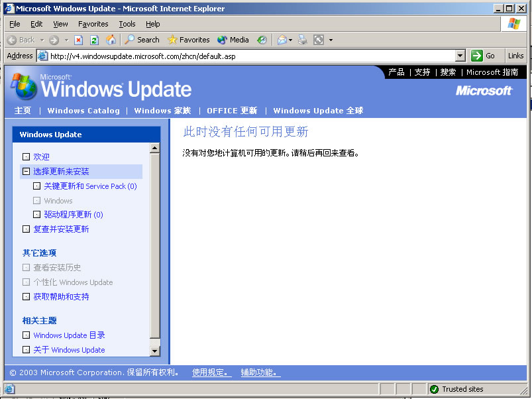Screen dimensions: 532x399
Task: Click the Go arrow button
Action: (x=477, y=56)
